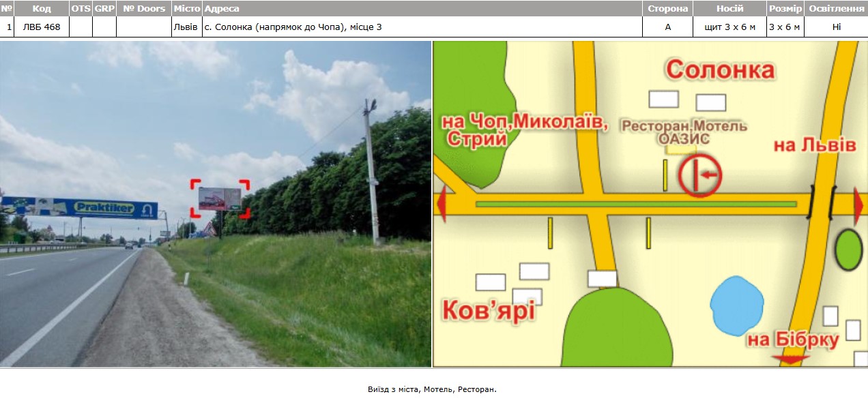Click the Адреса column header
This screenshot has width=868, height=407.
222,8
